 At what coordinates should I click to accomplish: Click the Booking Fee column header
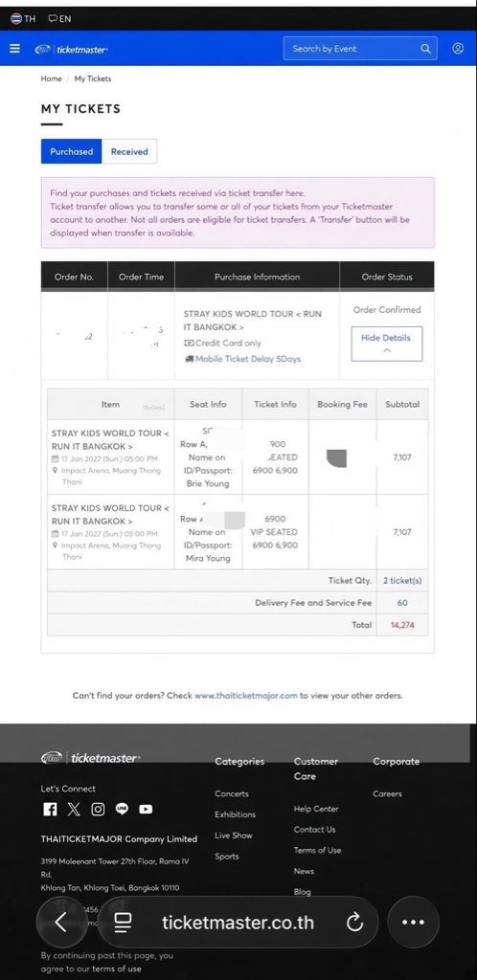[343, 405]
